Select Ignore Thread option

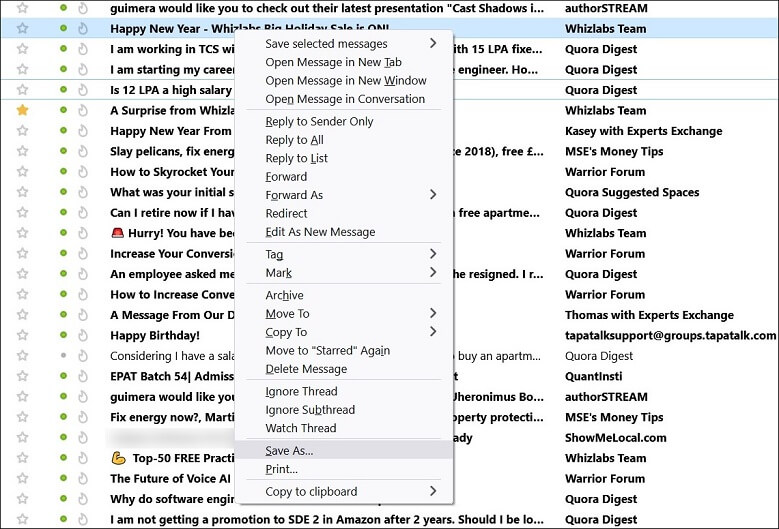click(344, 391)
